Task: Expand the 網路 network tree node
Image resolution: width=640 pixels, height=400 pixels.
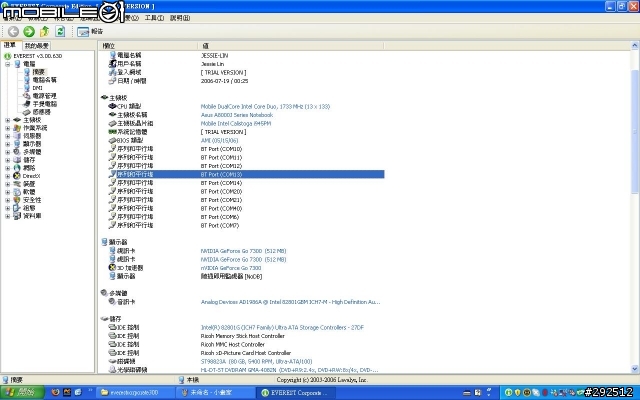Action: pyautogui.click(x=7, y=168)
